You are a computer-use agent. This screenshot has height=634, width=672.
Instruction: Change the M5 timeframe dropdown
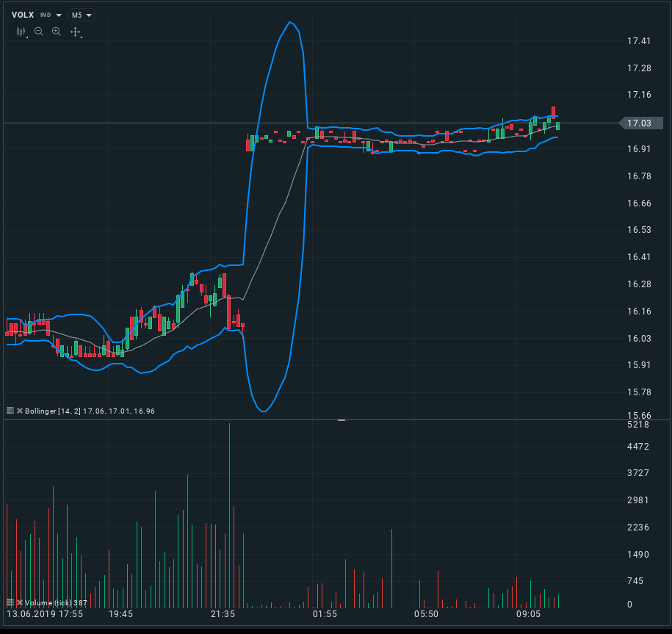[x=82, y=15]
